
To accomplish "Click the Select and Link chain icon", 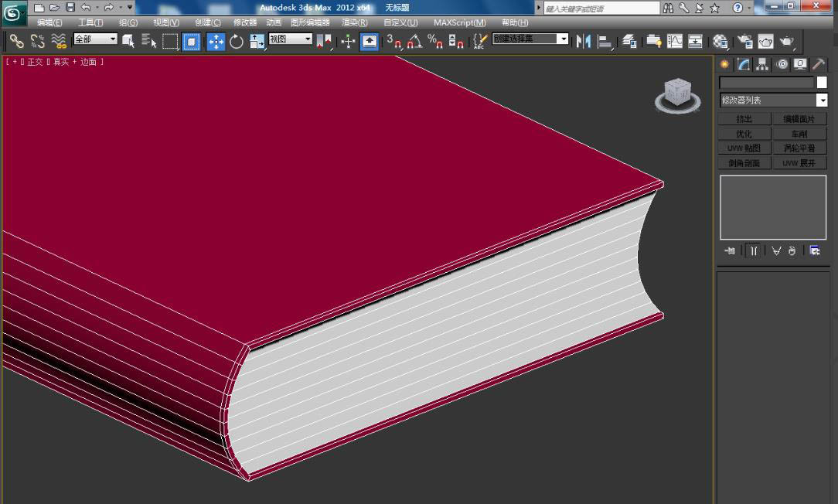I will (16, 41).
